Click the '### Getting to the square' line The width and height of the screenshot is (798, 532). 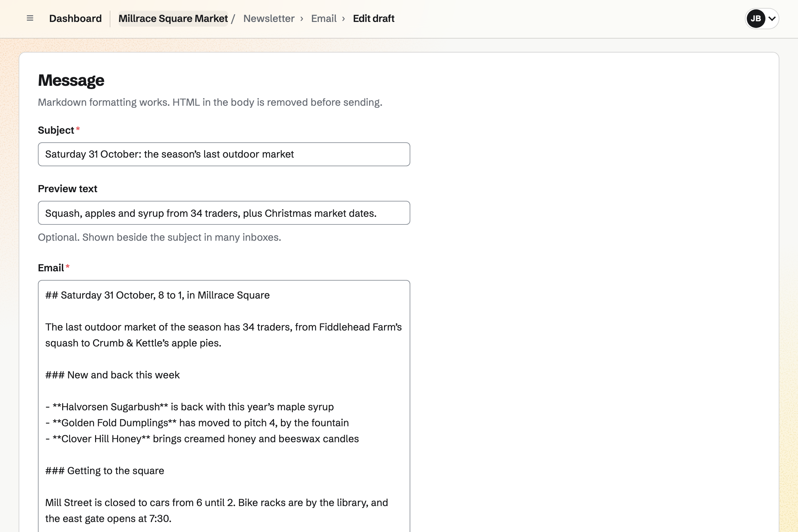pyautogui.click(x=105, y=471)
